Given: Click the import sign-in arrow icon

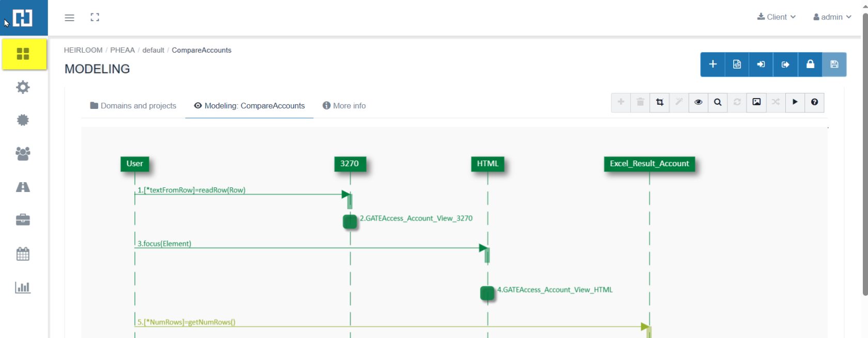Looking at the screenshot, I should click(761, 65).
